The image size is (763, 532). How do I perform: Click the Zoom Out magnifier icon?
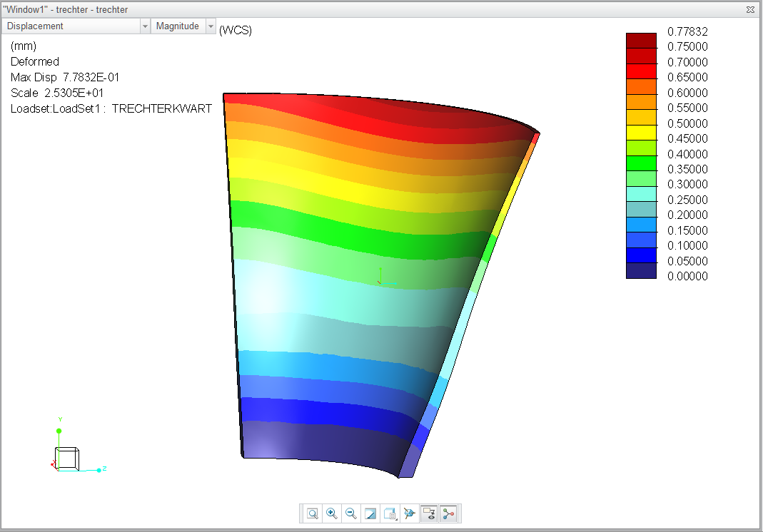[x=351, y=513]
